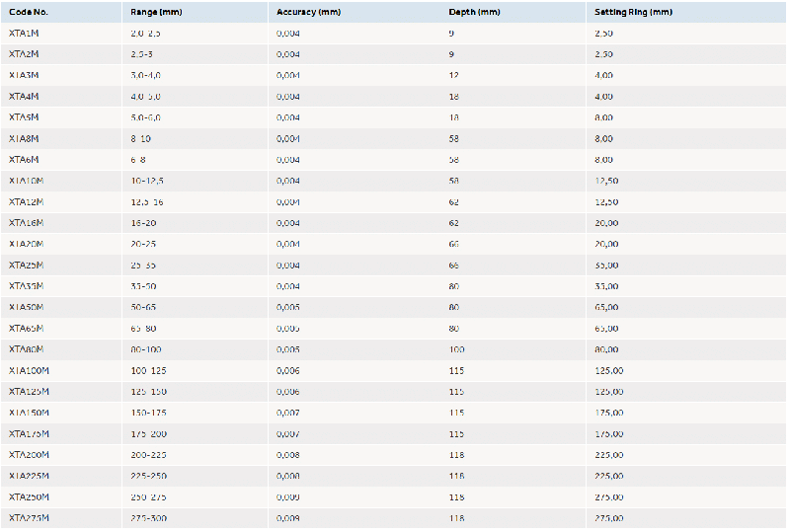
Task: Click the Range (mm) column header
Action: 154,12
